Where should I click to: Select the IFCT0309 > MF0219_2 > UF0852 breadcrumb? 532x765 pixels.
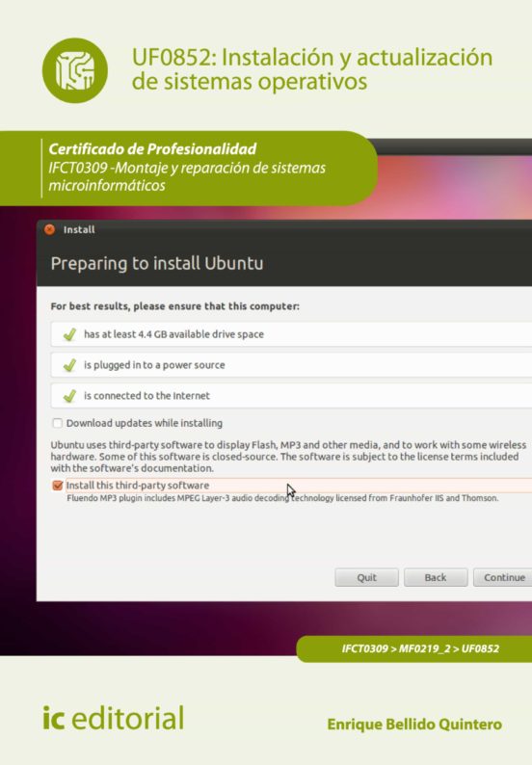point(420,648)
